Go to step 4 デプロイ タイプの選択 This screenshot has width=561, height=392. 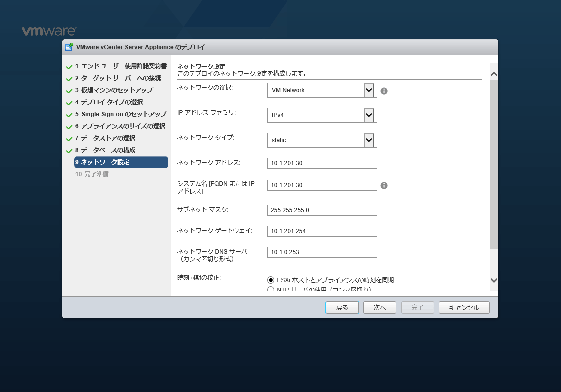point(109,102)
